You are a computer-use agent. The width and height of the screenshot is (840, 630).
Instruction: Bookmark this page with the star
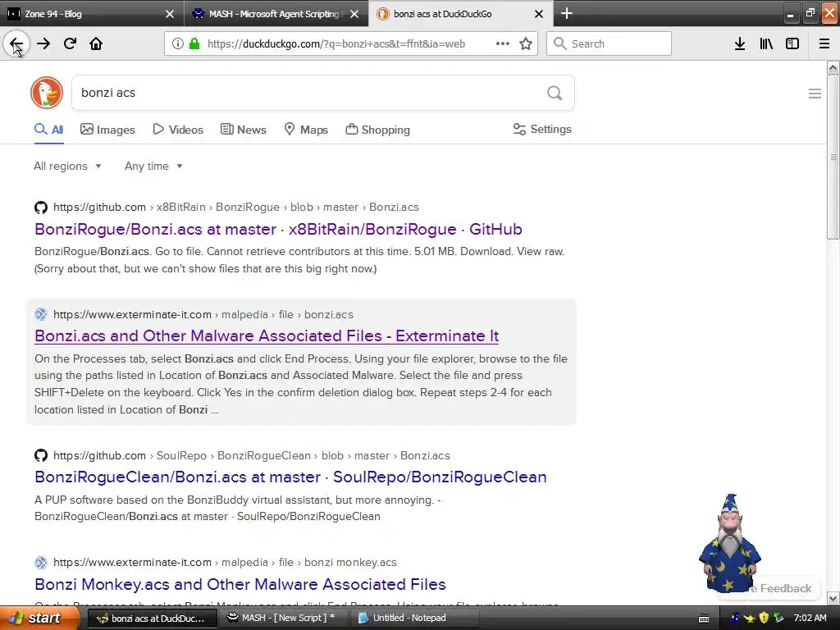[x=526, y=44]
